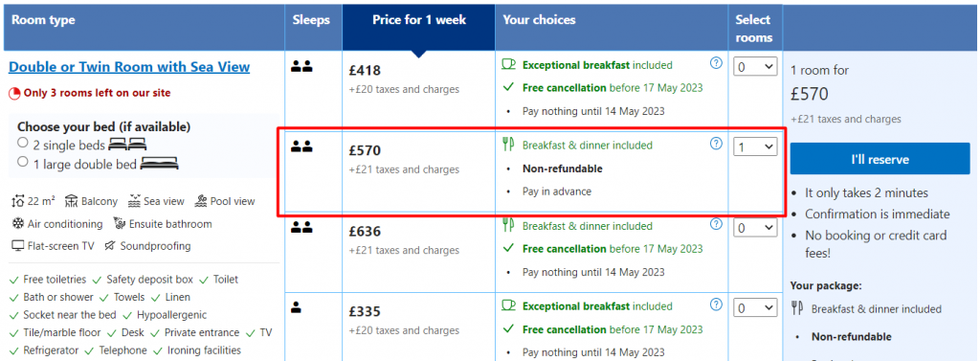
Task: Open room quantity dropdown for £335 offer
Action: pos(755,307)
